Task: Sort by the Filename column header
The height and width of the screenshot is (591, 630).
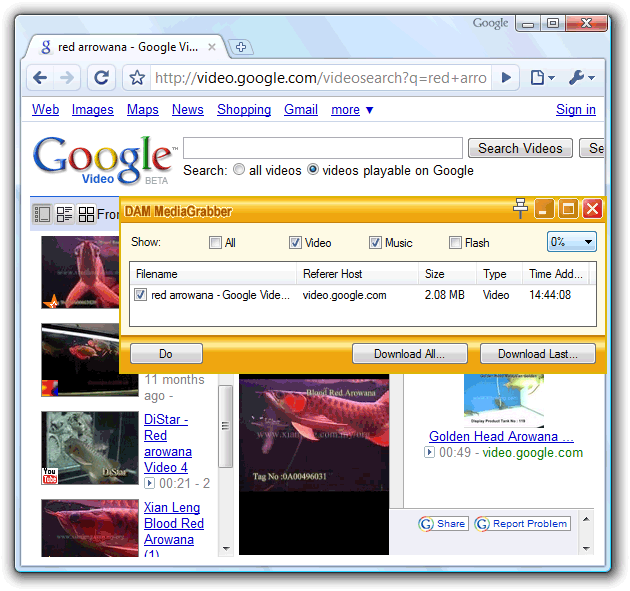Action: (x=213, y=274)
